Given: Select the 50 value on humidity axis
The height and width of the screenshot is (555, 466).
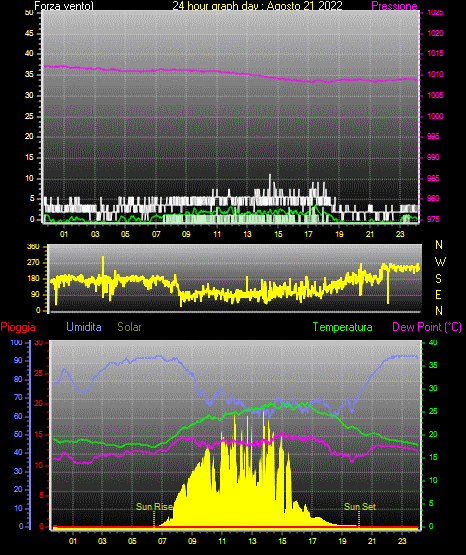Looking at the screenshot, I should tap(18, 434).
